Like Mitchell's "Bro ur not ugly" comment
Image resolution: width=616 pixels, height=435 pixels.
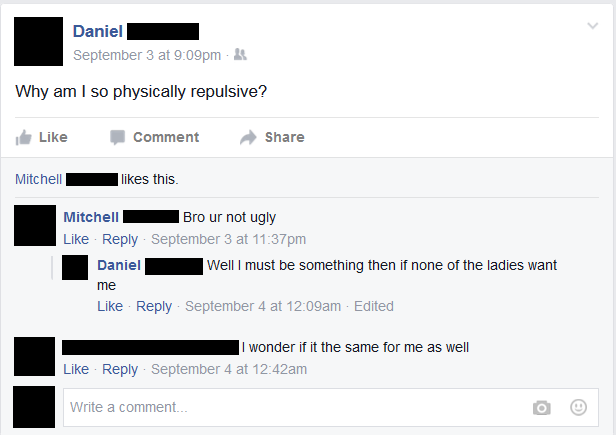tap(76, 239)
